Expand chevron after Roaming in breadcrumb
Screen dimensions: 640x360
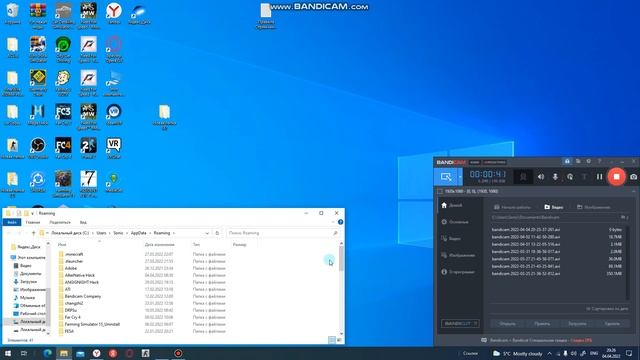[174, 233]
